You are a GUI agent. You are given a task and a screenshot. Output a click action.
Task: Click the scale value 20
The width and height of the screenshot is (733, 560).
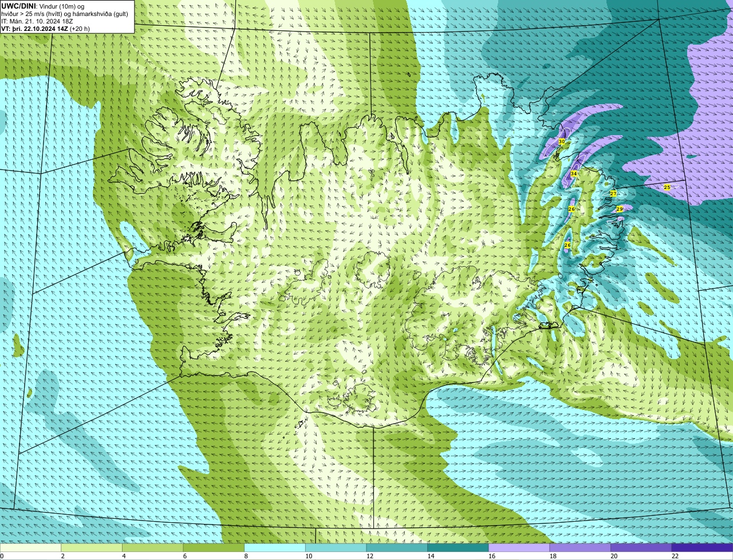point(614,555)
